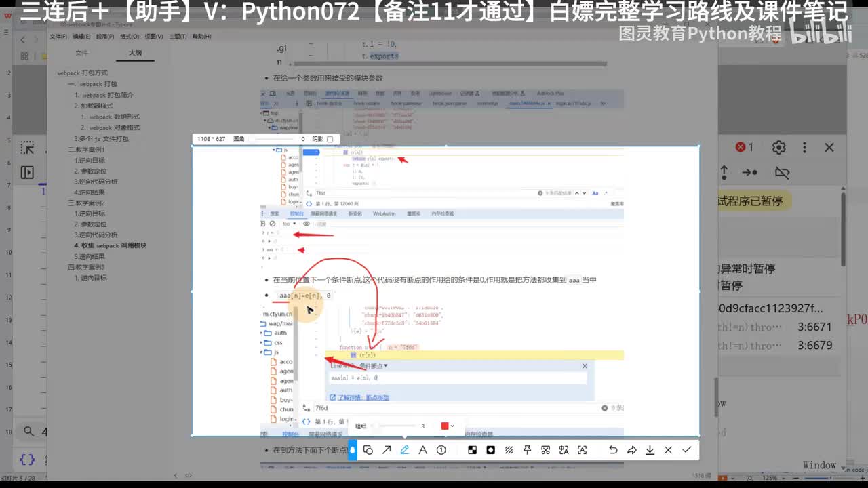Click the long-screenshot scissors icon
Screen dimensions: 868x488
545,450
